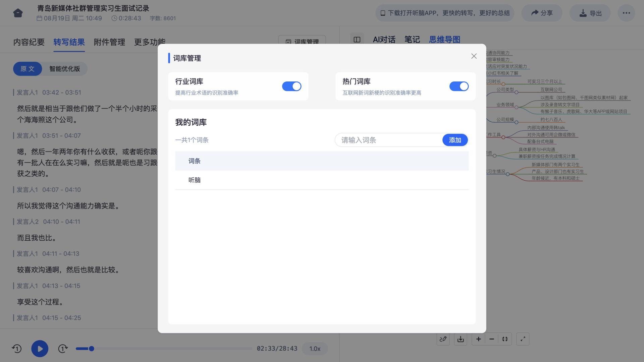The width and height of the screenshot is (644, 362).
Task: Toggle the side panel layout icon
Action: pos(357,40)
